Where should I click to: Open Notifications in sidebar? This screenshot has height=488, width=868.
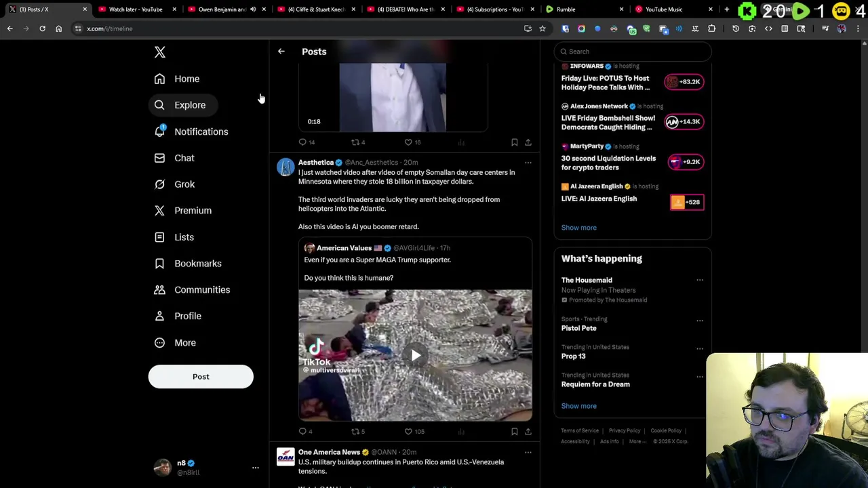click(191, 131)
